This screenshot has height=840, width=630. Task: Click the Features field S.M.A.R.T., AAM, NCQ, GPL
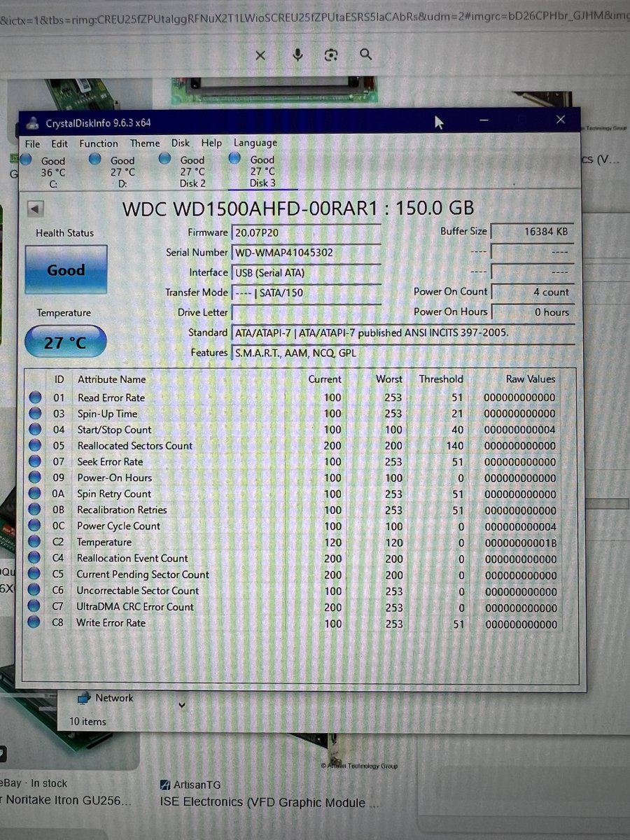pyautogui.click(x=402, y=353)
